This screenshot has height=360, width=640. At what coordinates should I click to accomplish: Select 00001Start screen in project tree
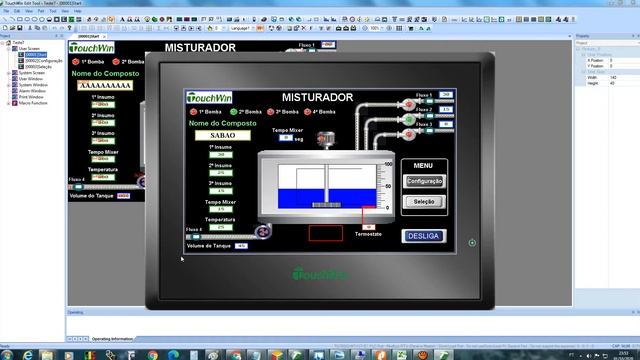[x=36, y=55]
